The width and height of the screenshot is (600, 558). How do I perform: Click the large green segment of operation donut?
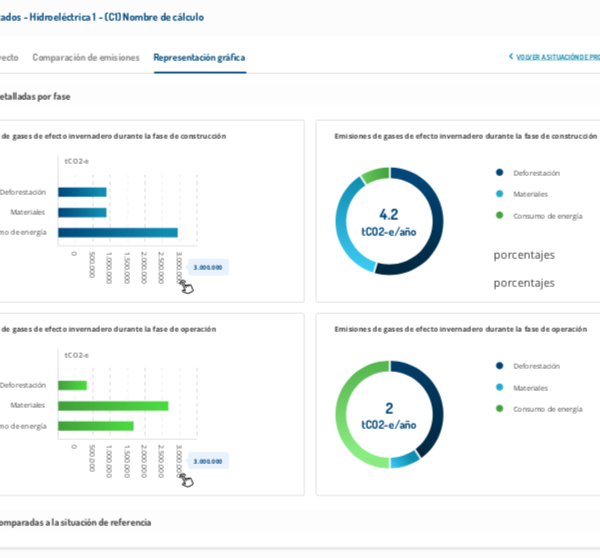click(343, 416)
